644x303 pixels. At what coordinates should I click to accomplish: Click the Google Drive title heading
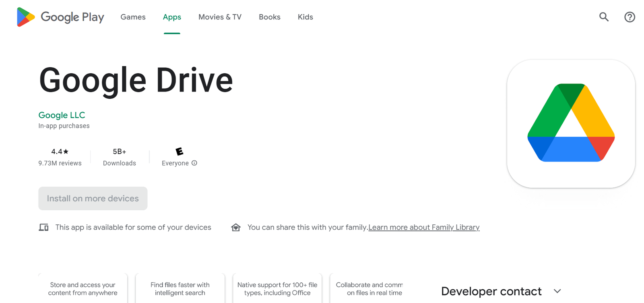point(136,81)
